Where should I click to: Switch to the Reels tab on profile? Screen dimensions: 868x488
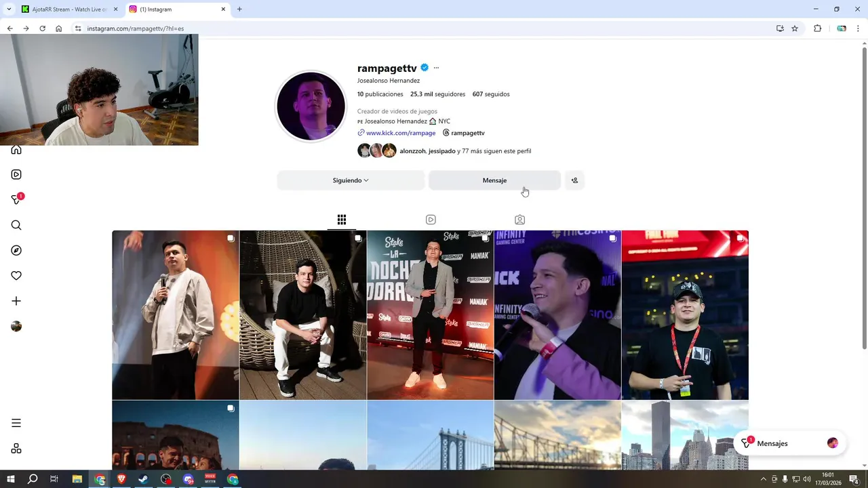pyautogui.click(x=431, y=220)
